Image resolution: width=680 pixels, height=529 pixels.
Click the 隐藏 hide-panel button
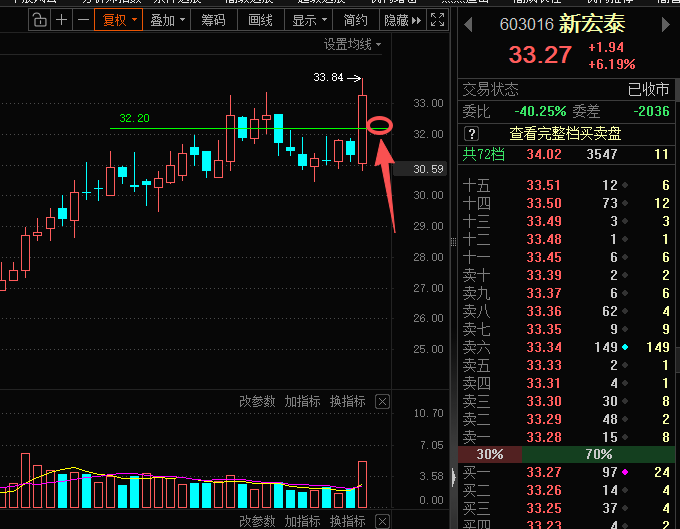(x=402, y=20)
